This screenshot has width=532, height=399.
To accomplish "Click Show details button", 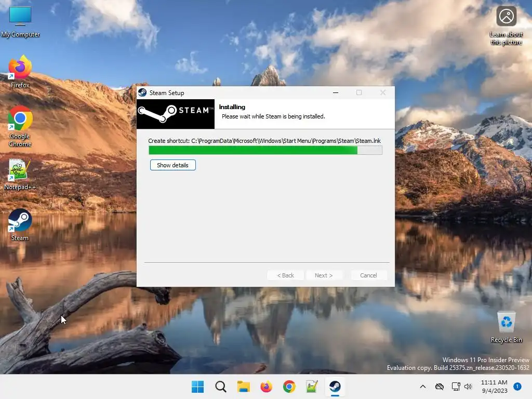I will pyautogui.click(x=172, y=165).
